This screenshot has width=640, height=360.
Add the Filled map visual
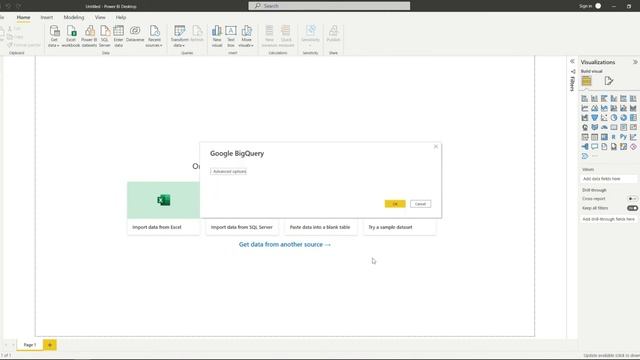click(594, 127)
